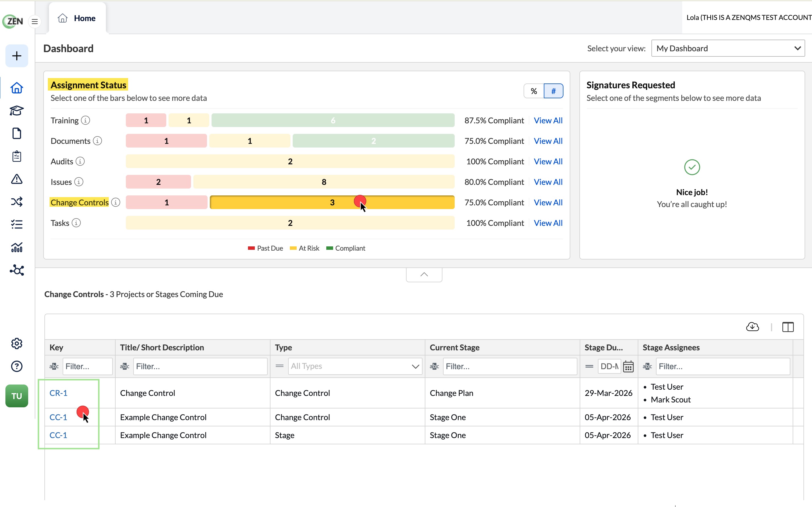Screen dimensions: 812x507
Task: Open the My Dashboard view dropdown
Action: pyautogui.click(x=728, y=48)
